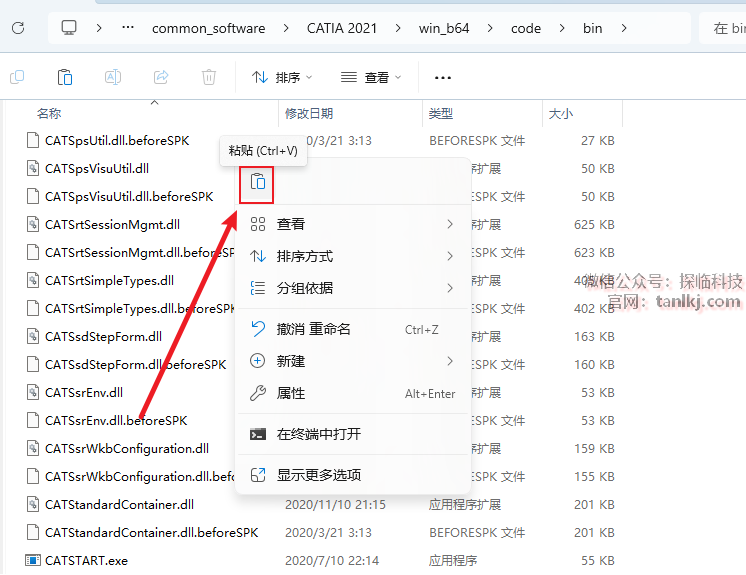Open the 查看 submenu in the context menu

coord(352,224)
